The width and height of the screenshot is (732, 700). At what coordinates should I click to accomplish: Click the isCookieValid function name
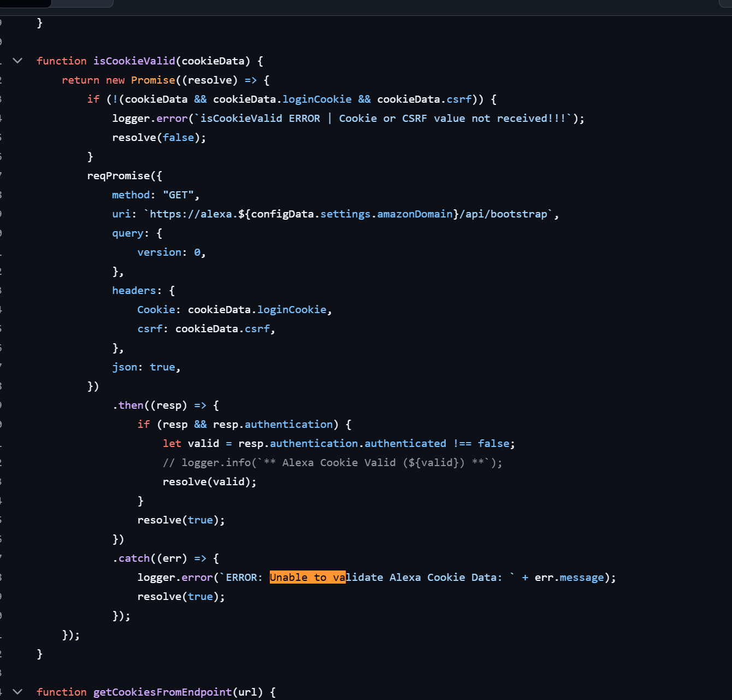coord(134,61)
